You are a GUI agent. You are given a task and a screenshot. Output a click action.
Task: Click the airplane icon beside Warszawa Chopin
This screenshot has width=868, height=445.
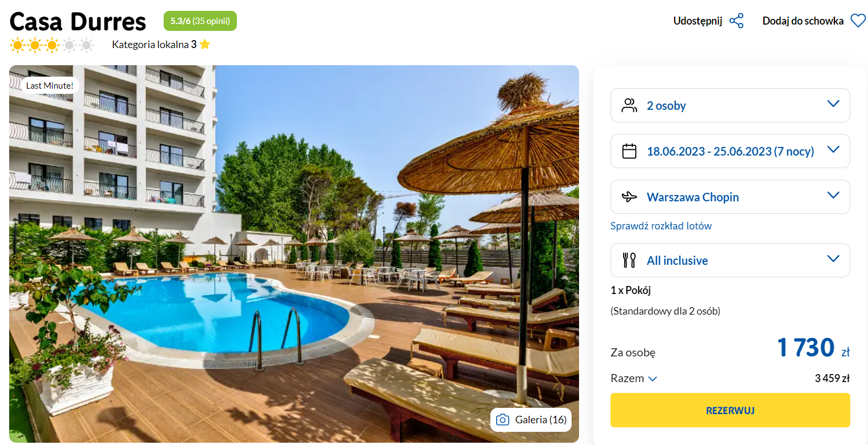629,197
